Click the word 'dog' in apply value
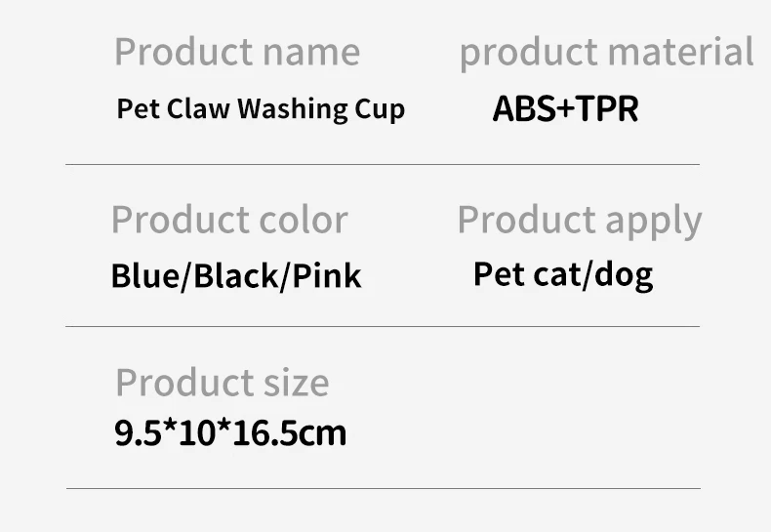771x532 pixels. [x=624, y=275]
